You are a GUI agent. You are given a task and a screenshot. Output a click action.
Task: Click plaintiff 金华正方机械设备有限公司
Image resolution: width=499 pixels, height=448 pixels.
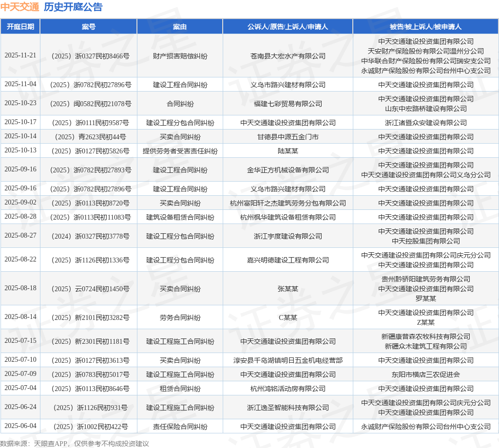coord(288,170)
